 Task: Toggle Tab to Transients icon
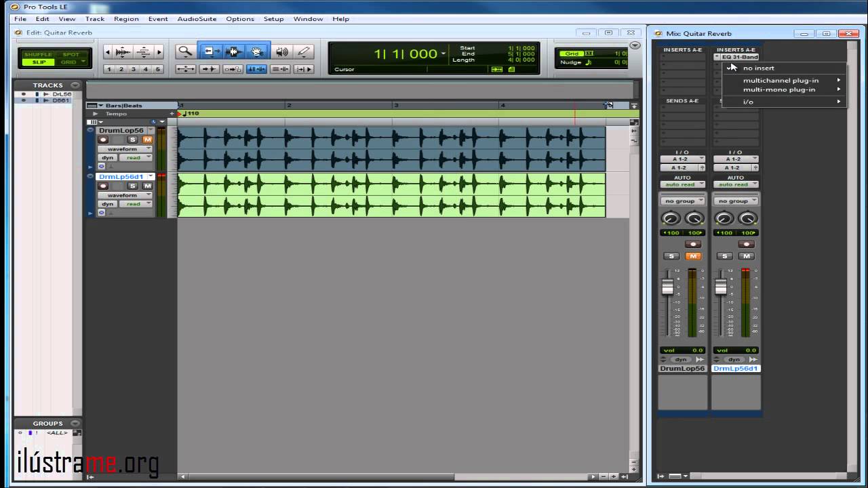click(x=209, y=69)
